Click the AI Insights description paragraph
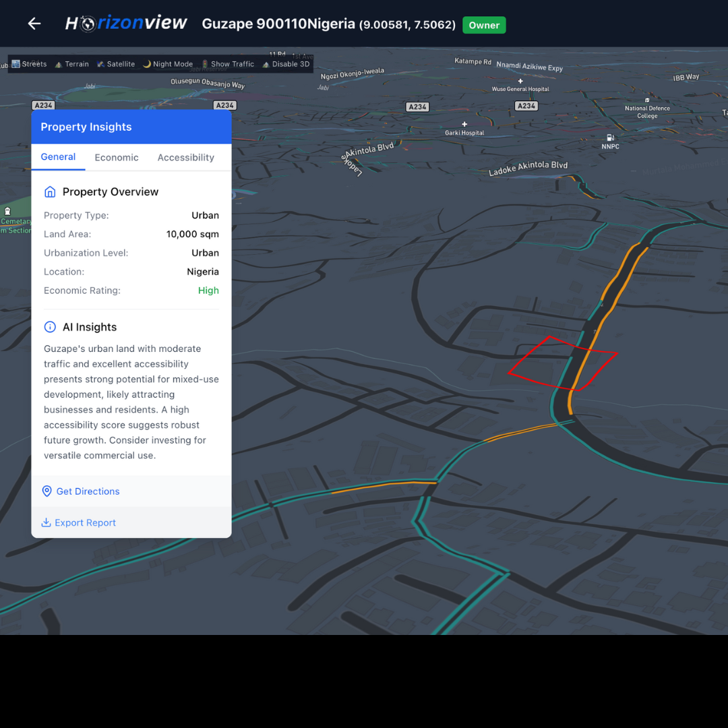The width and height of the screenshot is (728, 728). coord(131,402)
